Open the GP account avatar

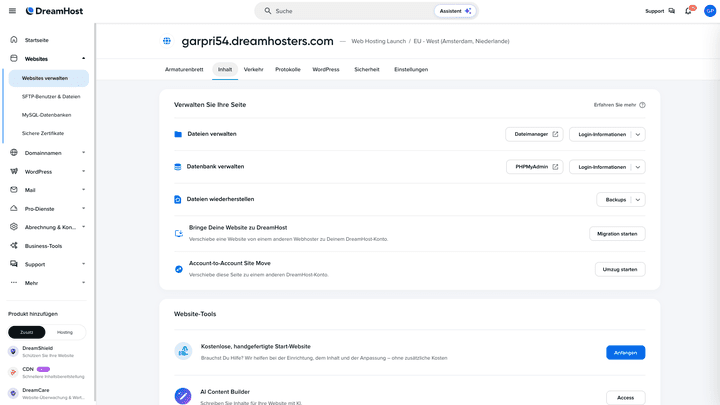coord(710,11)
